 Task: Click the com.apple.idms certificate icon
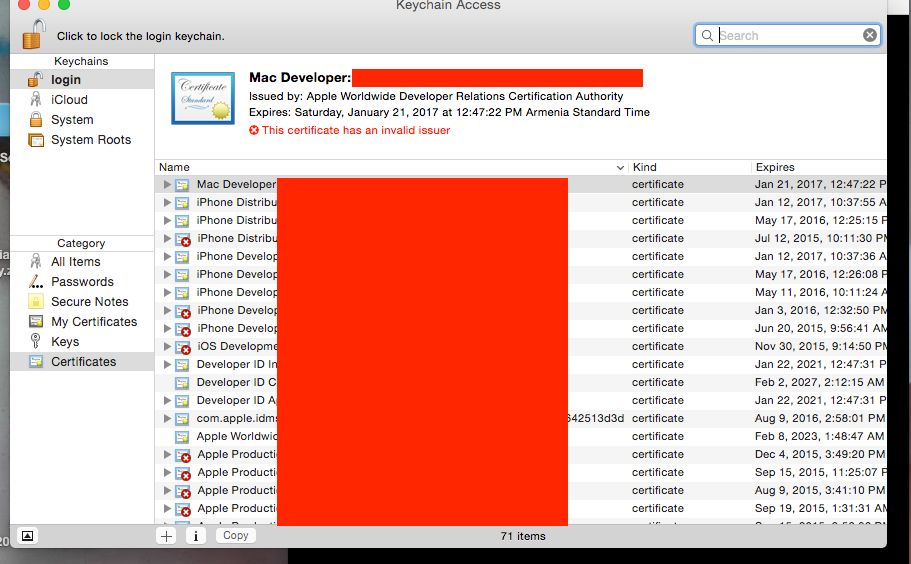click(x=182, y=419)
